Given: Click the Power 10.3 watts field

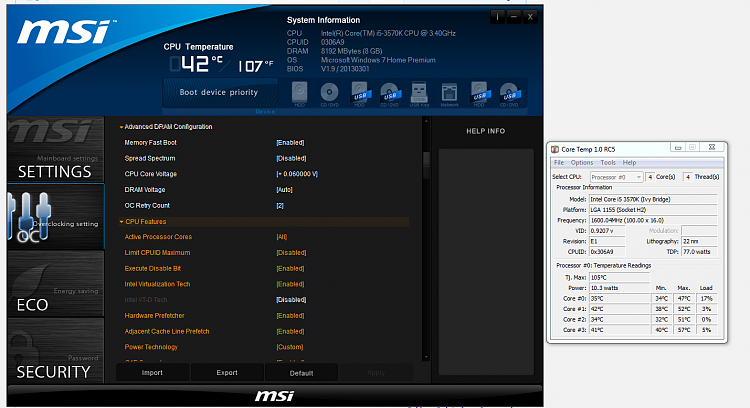Looking at the screenshot, I should (x=619, y=288).
